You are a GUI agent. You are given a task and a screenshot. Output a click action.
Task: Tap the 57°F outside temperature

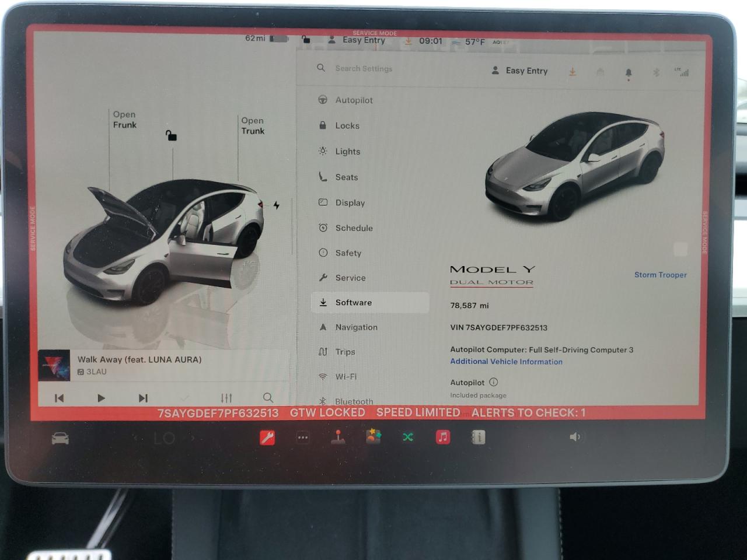[474, 42]
